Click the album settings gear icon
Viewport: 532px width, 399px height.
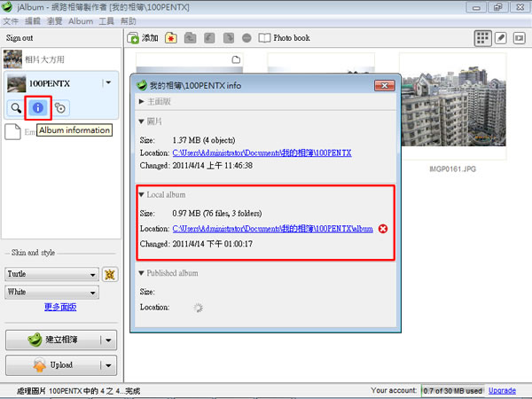pyautogui.click(x=60, y=108)
